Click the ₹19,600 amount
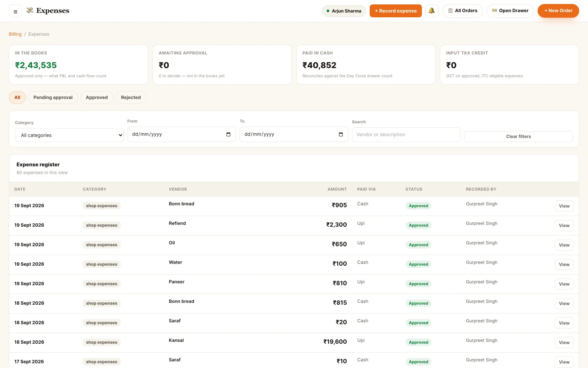 coord(335,342)
